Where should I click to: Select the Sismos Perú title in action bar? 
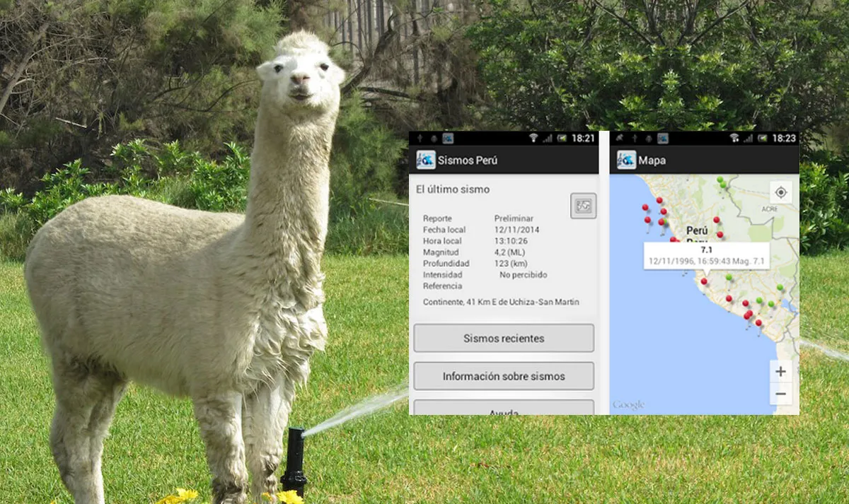468,160
